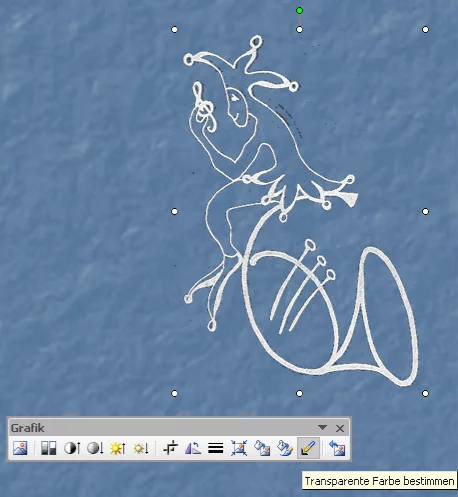Click the green rotation handle above picture
Image resolution: width=458 pixels, height=497 pixels.
pyautogui.click(x=299, y=11)
